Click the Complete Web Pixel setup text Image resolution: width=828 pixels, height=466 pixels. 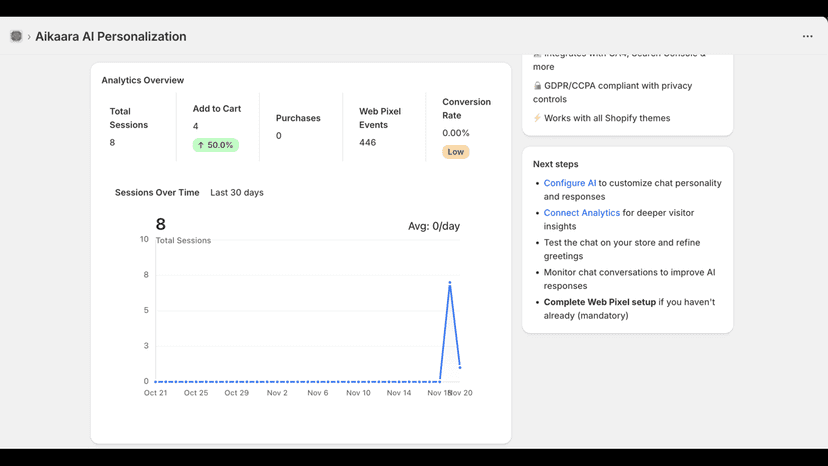pyautogui.click(x=599, y=302)
